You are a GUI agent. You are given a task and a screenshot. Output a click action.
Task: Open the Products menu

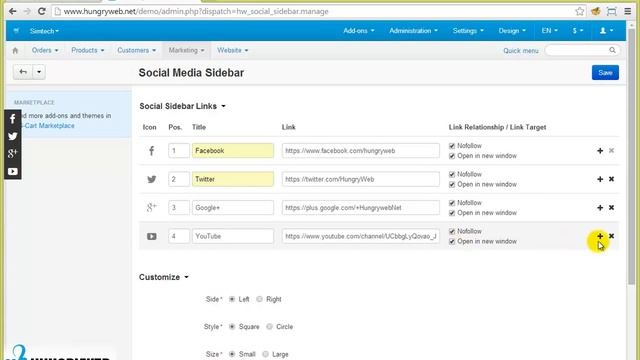tap(87, 50)
